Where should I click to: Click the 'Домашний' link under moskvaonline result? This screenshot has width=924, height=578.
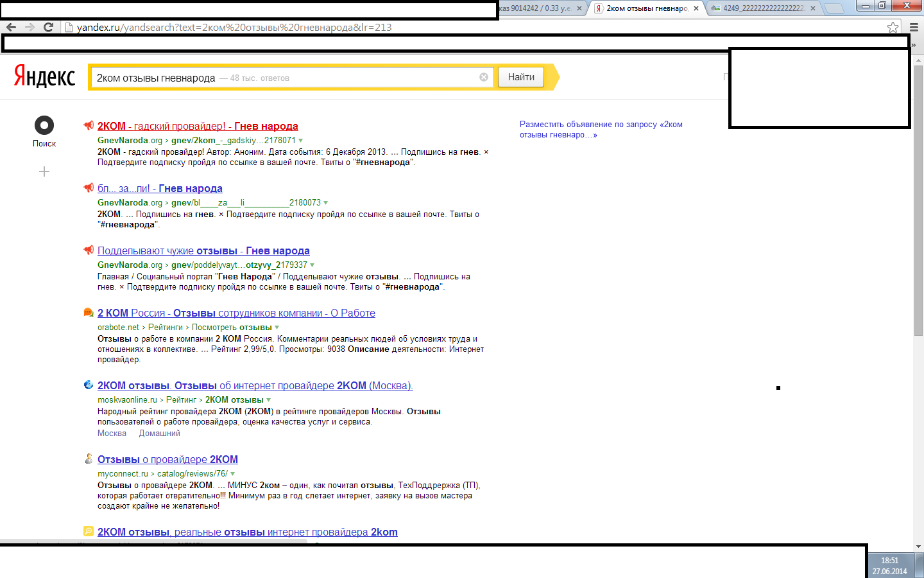click(x=159, y=433)
